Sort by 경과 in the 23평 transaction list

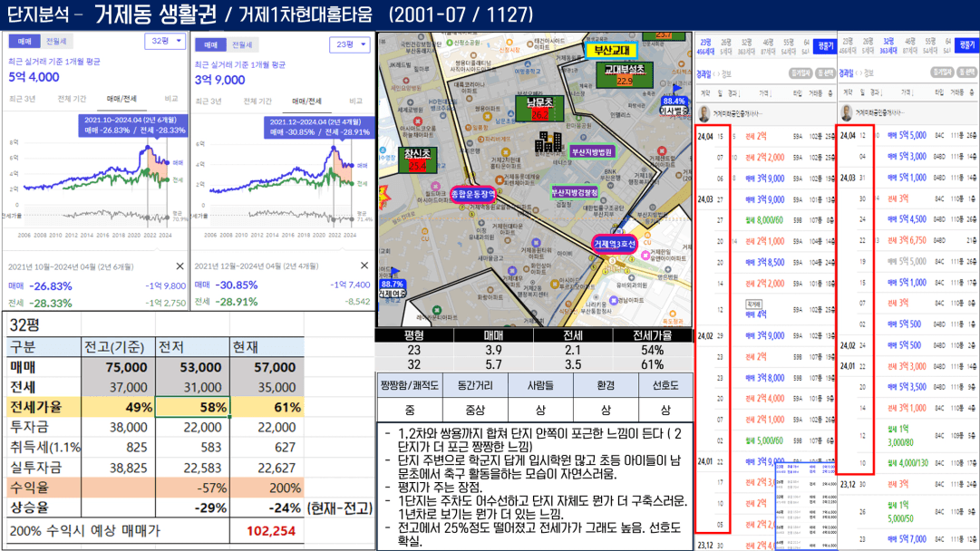[x=734, y=93]
